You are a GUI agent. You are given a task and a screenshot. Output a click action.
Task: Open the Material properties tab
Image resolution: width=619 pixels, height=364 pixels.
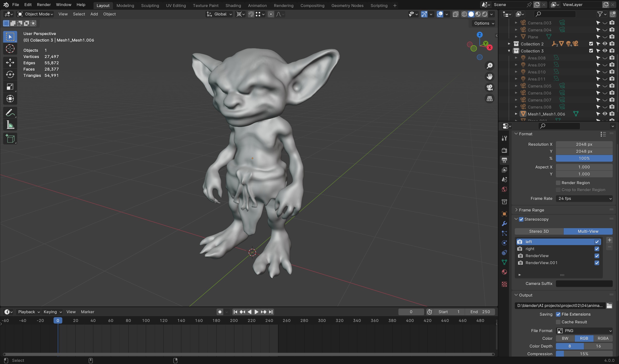[x=504, y=272]
